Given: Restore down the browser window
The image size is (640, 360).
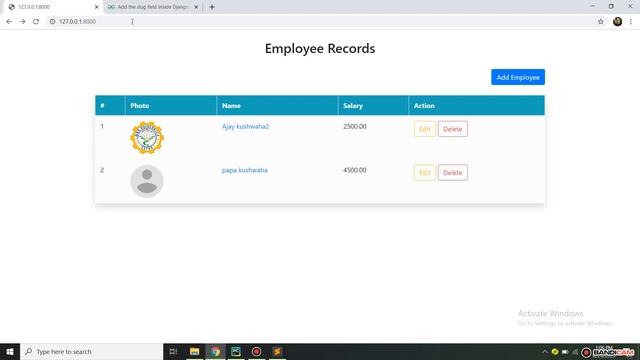Looking at the screenshot, I should pyautogui.click(x=611, y=6).
